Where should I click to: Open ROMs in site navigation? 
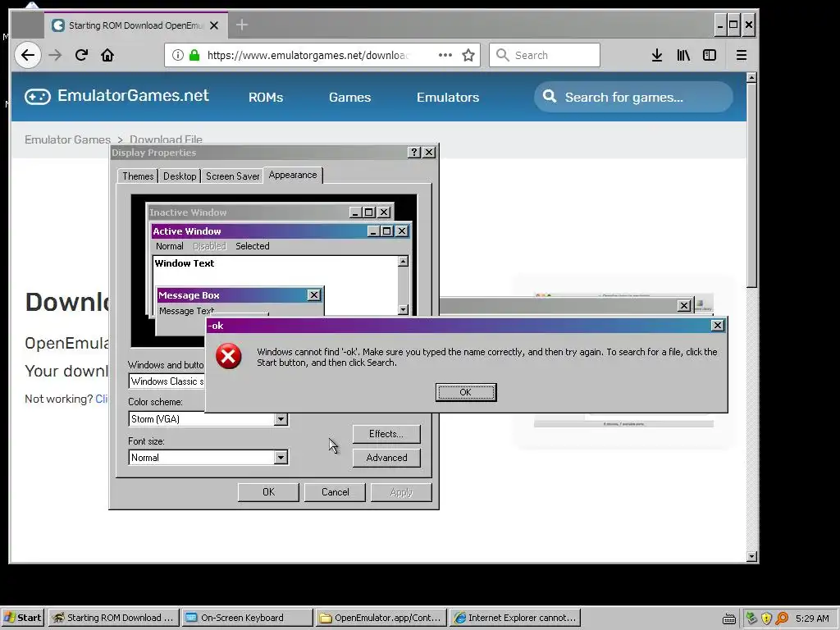(x=266, y=97)
